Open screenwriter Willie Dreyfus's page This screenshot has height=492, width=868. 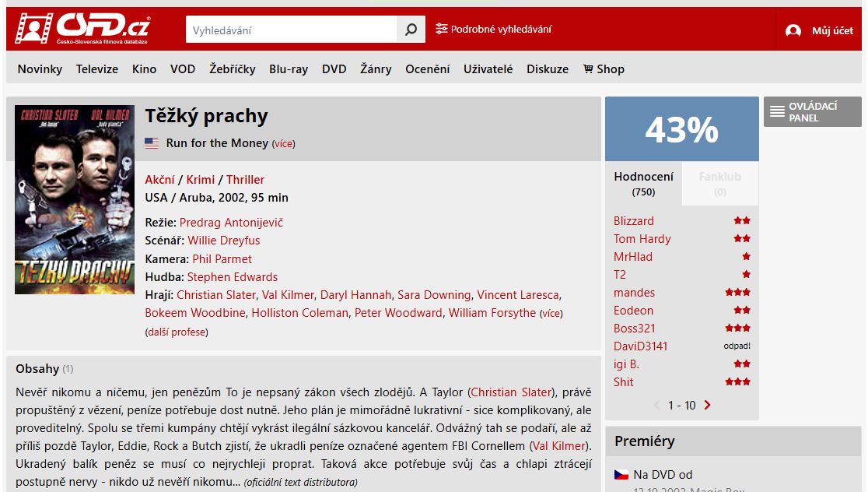click(224, 241)
